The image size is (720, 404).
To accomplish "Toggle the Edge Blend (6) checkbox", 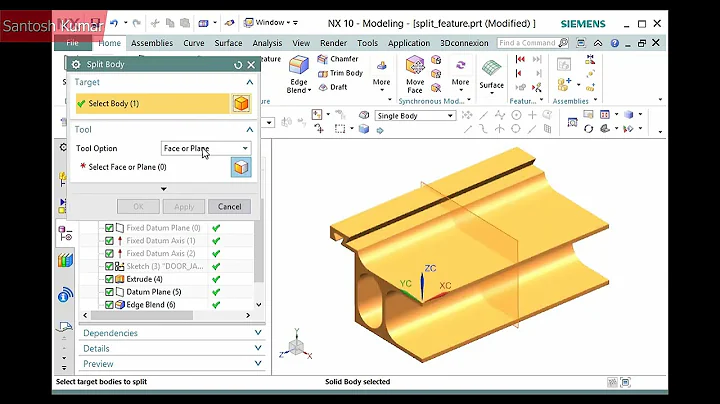I will (109, 305).
